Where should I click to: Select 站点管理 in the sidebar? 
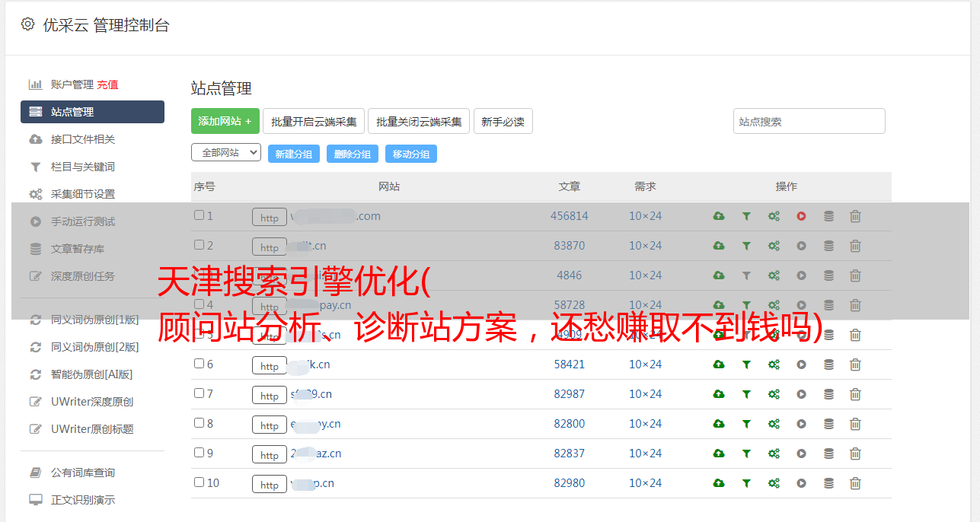[x=92, y=112]
